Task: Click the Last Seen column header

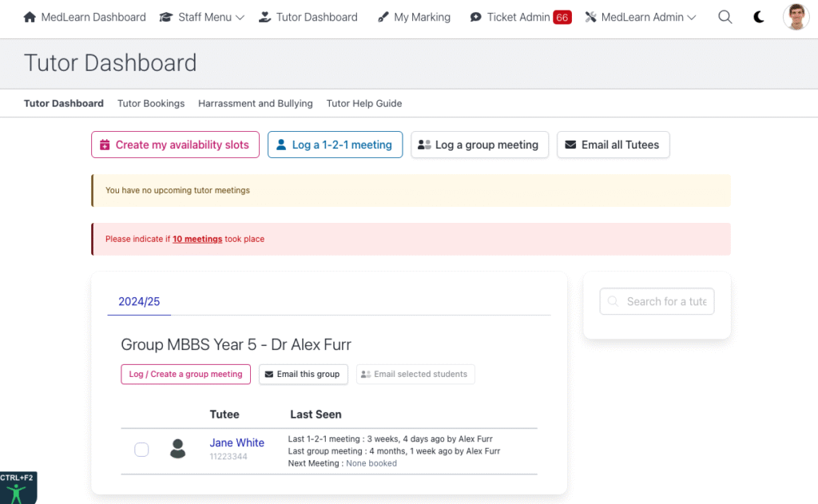Action: coord(316,415)
